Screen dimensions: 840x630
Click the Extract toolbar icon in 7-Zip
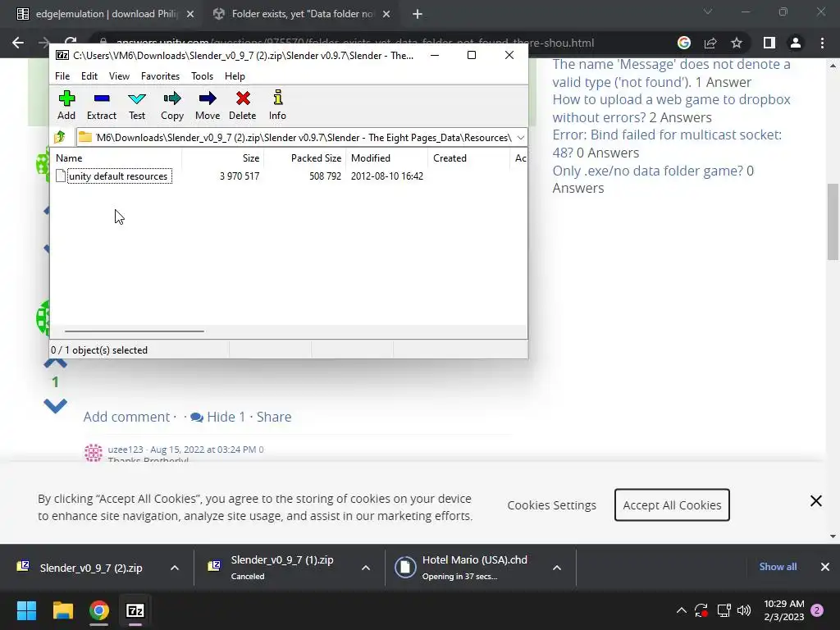coord(101,105)
